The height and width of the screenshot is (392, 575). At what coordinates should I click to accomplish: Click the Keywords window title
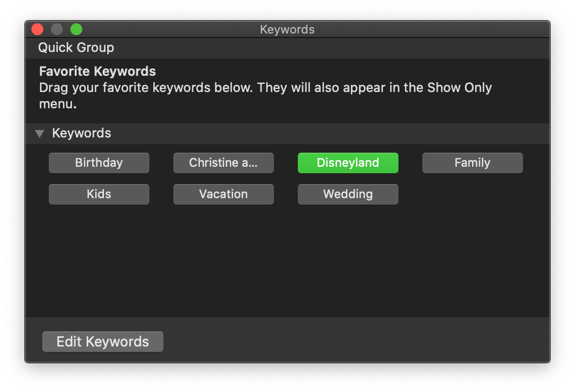(x=287, y=29)
